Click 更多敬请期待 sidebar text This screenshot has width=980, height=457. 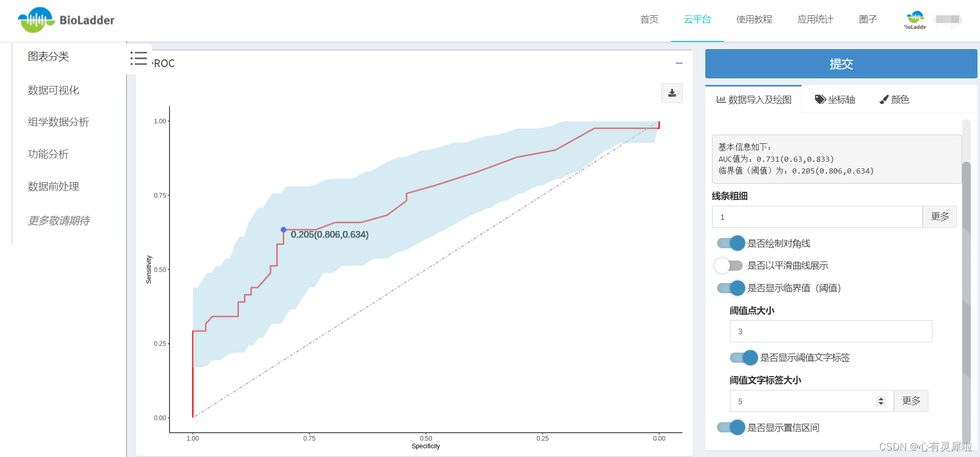[x=59, y=221]
